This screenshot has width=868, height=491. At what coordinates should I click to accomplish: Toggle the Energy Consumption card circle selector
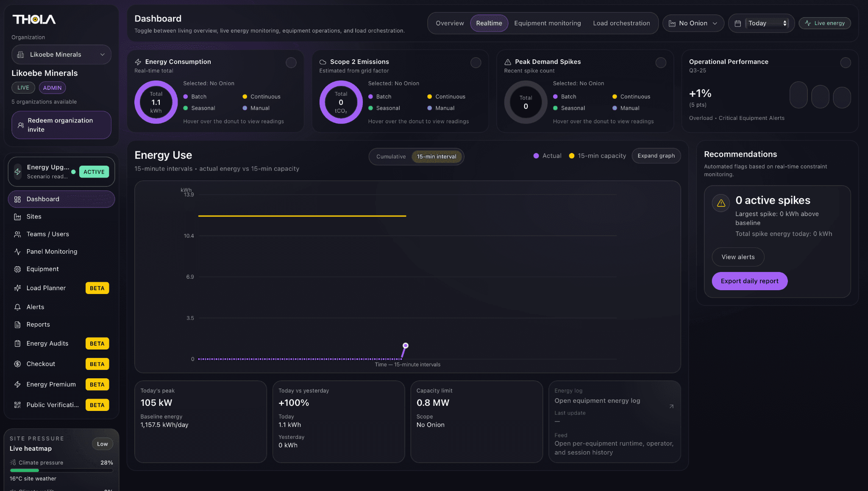point(291,63)
